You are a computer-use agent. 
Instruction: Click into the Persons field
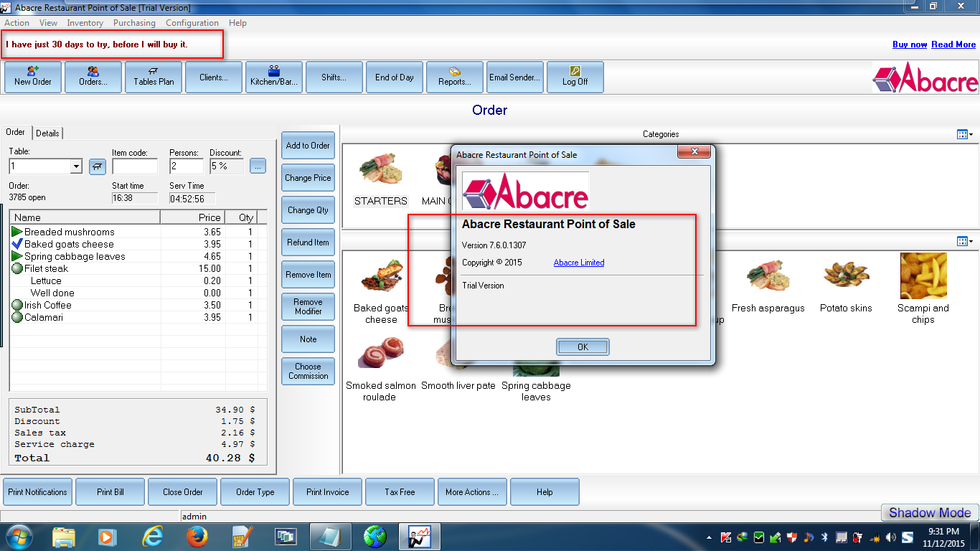click(x=187, y=166)
